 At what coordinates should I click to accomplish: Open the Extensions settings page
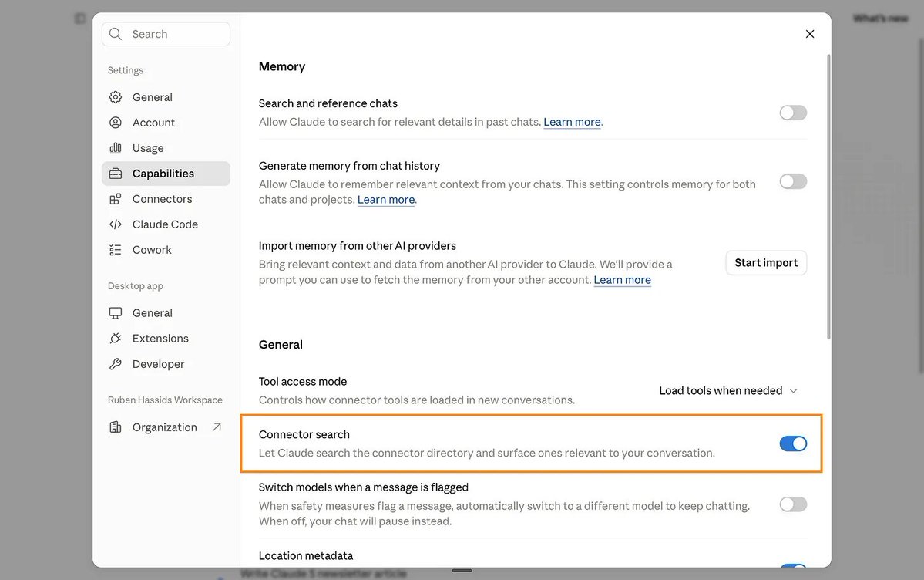point(166,338)
